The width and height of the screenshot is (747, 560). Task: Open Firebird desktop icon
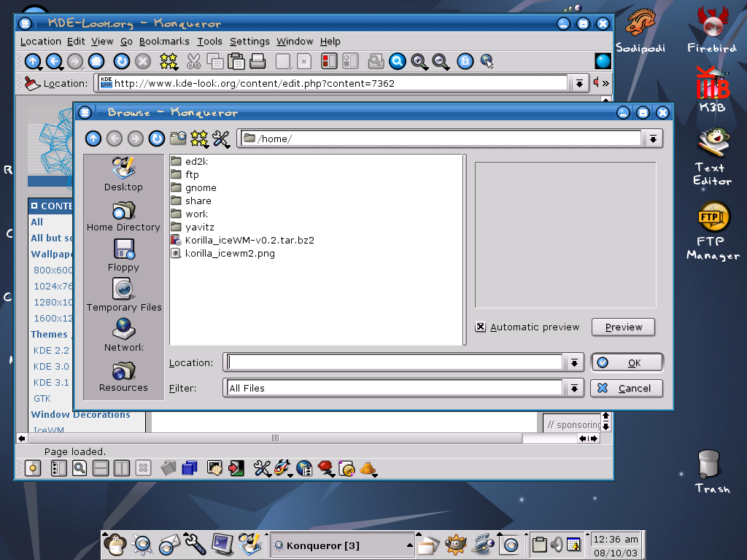[x=713, y=31]
